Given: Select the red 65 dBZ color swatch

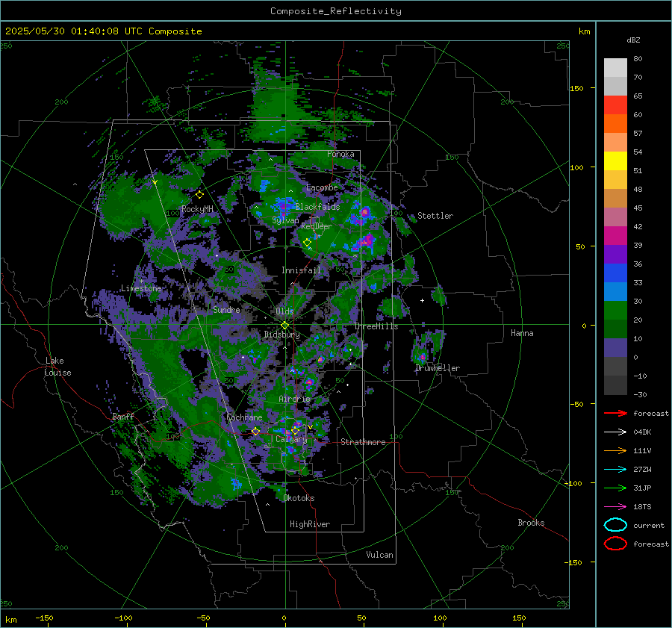Looking at the screenshot, I should click(x=615, y=105).
